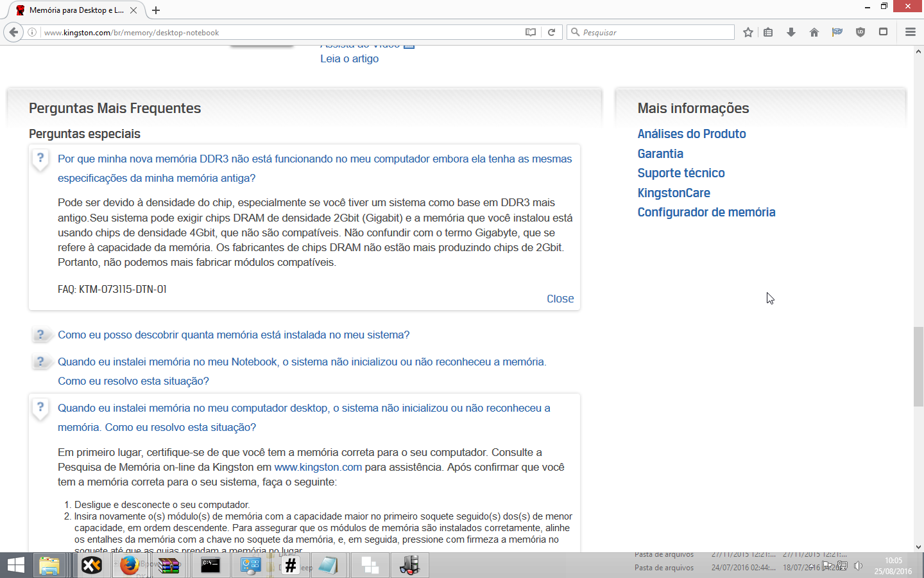Viewport: 924px width, 578px height.
Task: Click the scrollbar up arrow
Action: point(918,51)
